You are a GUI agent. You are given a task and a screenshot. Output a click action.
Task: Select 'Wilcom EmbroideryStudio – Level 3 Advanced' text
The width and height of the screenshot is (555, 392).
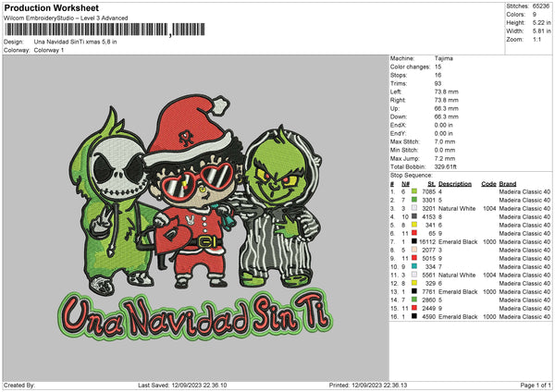click(66, 18)
